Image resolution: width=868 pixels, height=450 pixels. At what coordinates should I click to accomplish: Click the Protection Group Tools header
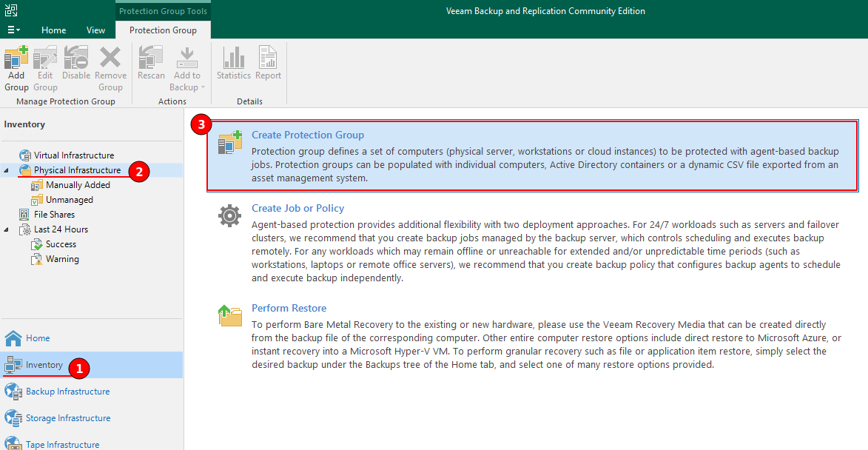(163, 11)
